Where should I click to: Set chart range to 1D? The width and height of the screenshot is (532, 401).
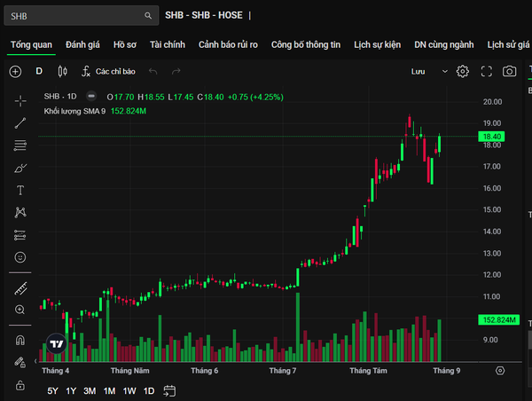pyautogui.click(x=149, y=391)
